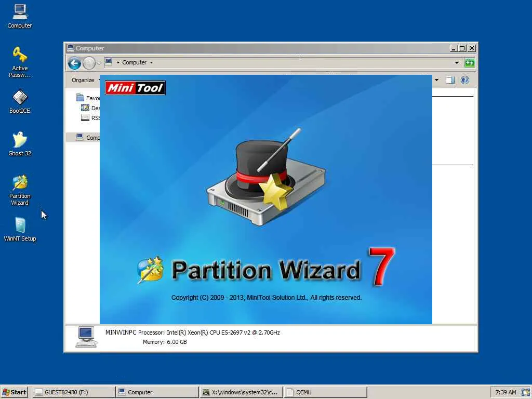Open the BootICE desktop icon
Viewport: 532px width, 399px height.
20,101
